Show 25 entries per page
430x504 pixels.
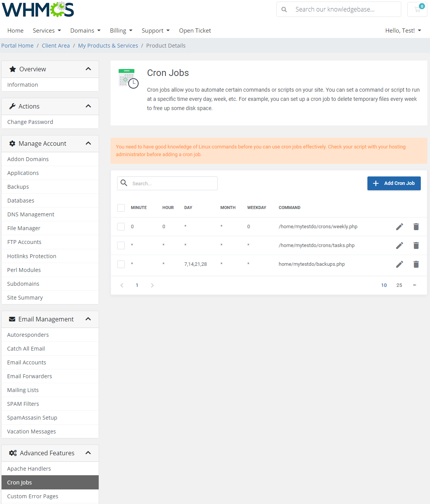[399, 285]
